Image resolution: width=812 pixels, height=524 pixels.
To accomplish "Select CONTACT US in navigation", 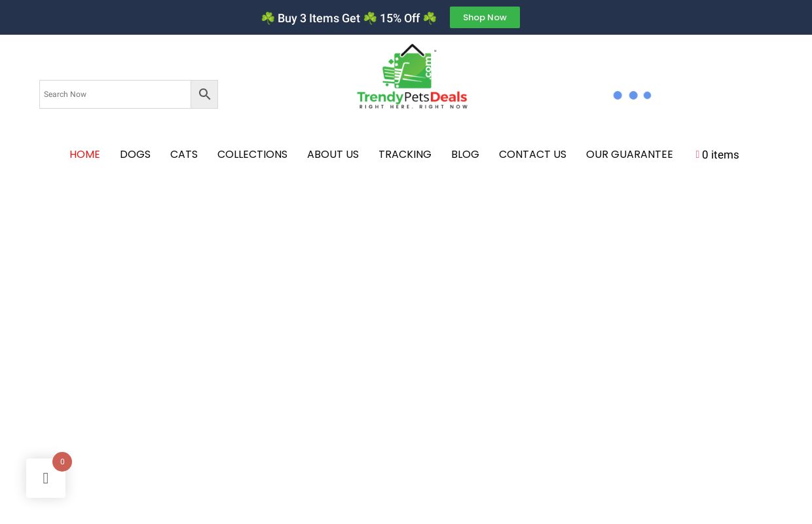I will 532,155.
